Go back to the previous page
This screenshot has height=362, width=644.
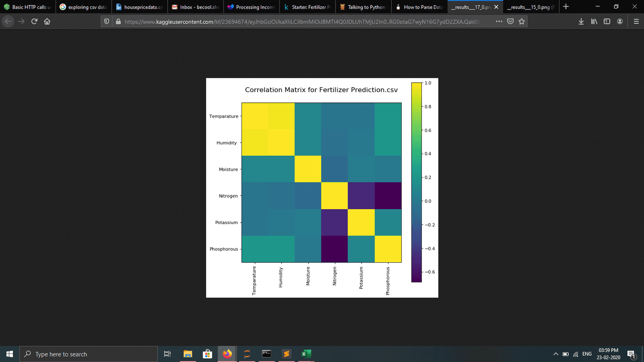(x=8, y=21)
